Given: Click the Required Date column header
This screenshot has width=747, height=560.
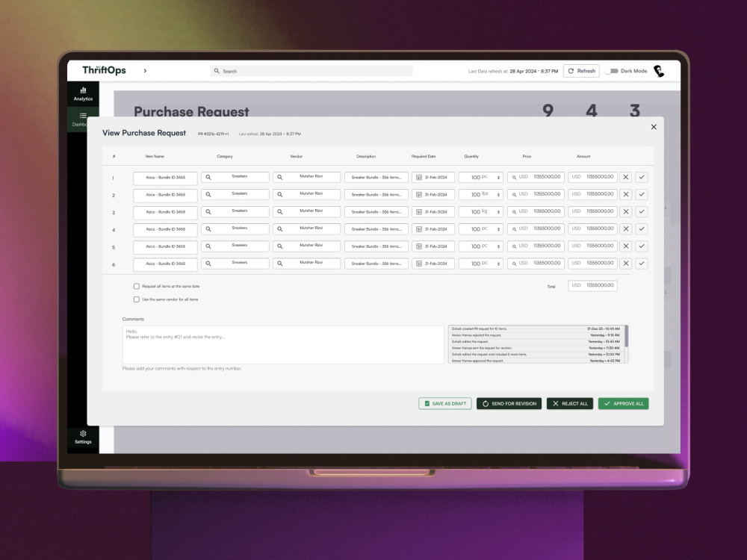Looking at the screenshot, I should tap(424, 156).
